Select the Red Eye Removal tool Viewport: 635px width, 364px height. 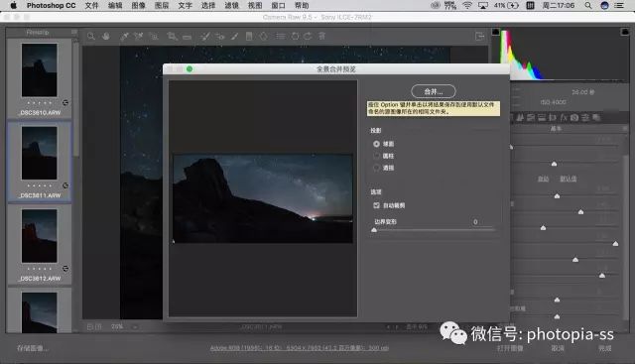click(x=220, y=36)
